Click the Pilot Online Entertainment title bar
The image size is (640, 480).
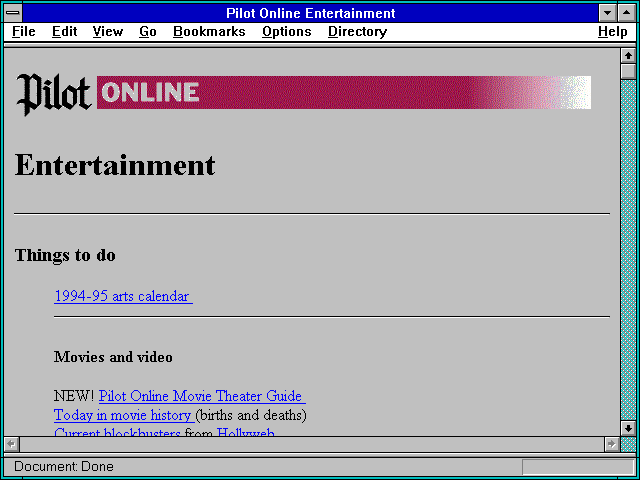click(x=311, y=13)
